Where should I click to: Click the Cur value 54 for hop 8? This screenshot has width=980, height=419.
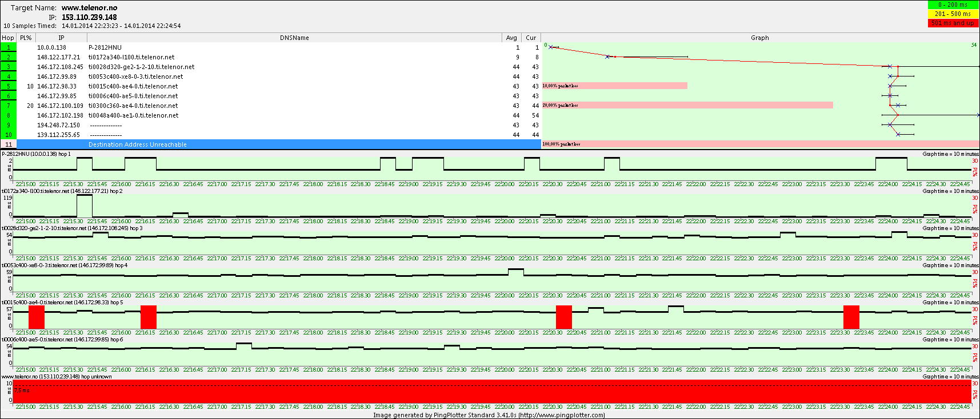pyautogui.click(x=535, y=115)
